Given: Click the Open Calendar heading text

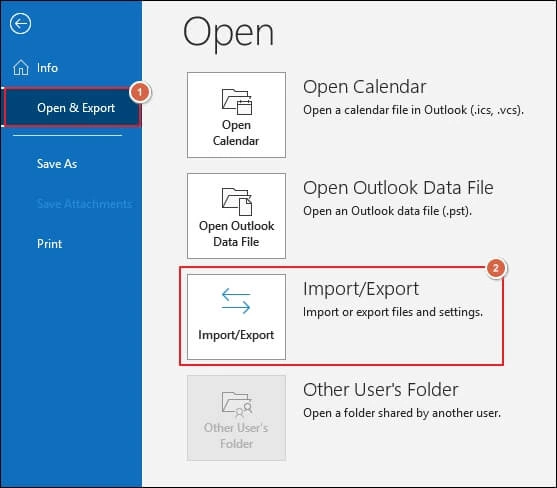Looking at the screenshot, I should click(x=364, y=87).
